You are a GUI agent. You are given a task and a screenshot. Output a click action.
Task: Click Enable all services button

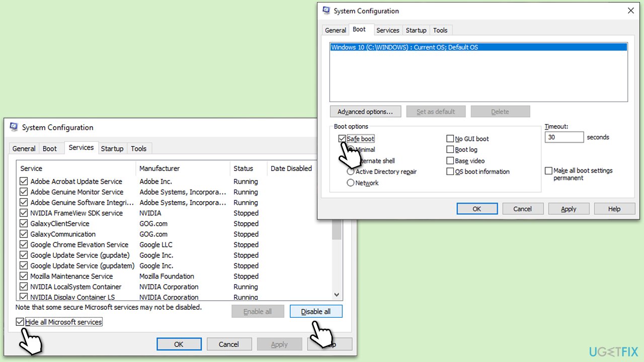click(x=258, y=311)
